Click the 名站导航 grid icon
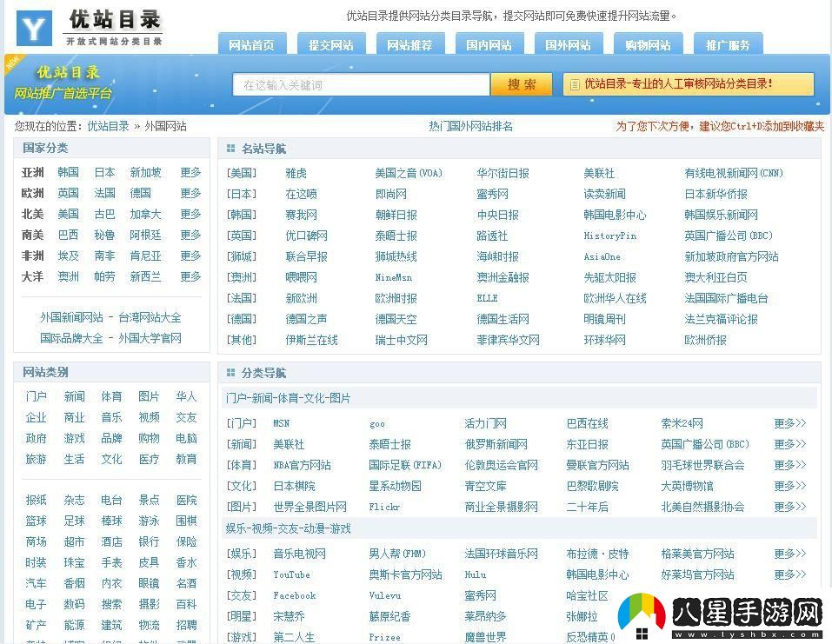Image resolution: width=832 pixels, height=644 pixels. [x=230, y=149]
